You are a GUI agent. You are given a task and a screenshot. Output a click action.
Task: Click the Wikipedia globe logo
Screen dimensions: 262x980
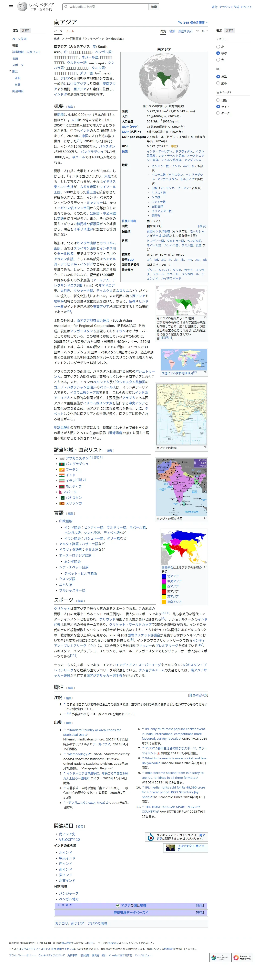point(22,7)
